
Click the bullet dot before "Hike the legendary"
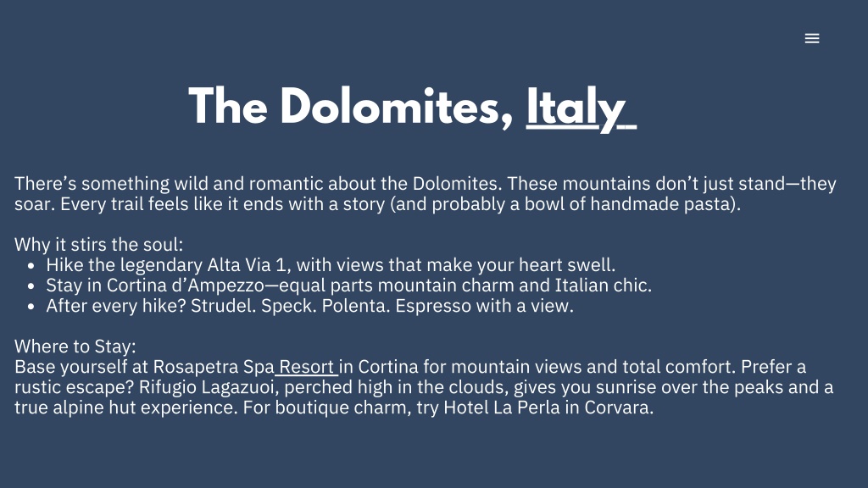(x=31, y=266)
